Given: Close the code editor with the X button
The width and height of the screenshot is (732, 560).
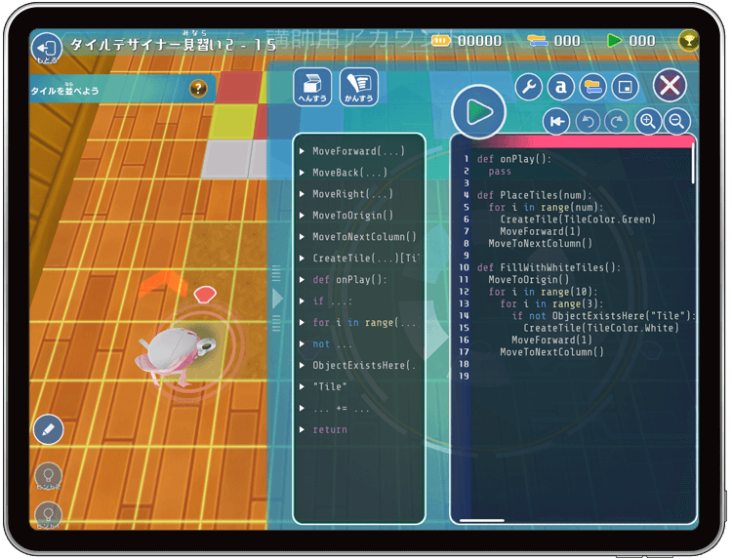Looking at the screenshot, I should tap(670, 86).
